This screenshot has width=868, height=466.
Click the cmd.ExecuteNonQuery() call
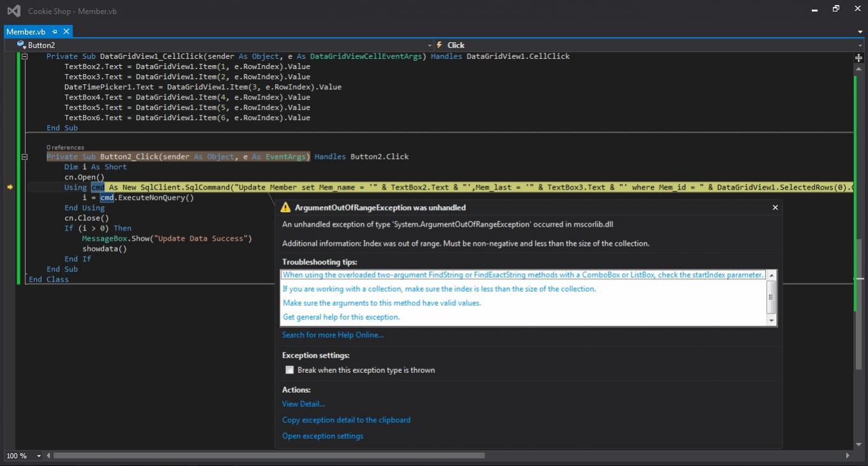(x=147, y=197)
